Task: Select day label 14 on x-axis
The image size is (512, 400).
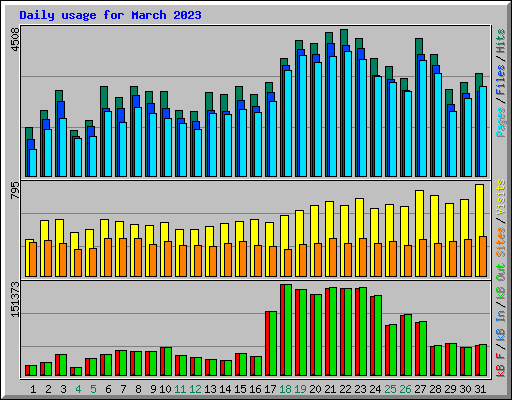Action: pos(225,389)
